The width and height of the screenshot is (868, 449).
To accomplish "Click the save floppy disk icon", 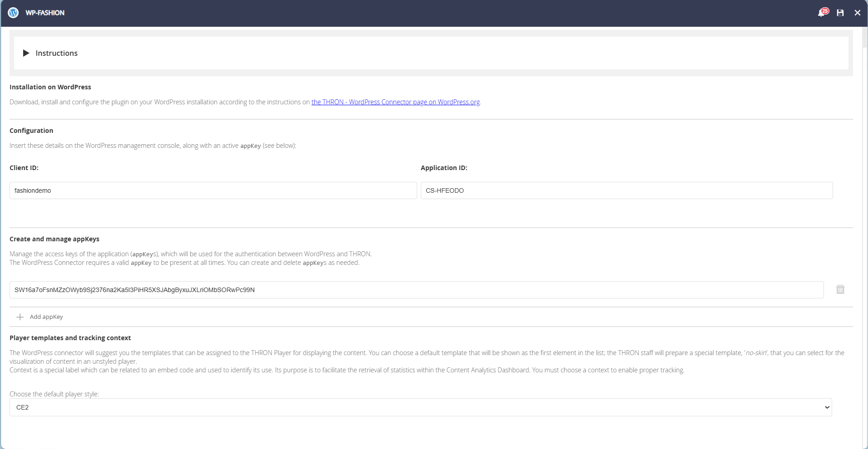I will [x=840, y=13].
